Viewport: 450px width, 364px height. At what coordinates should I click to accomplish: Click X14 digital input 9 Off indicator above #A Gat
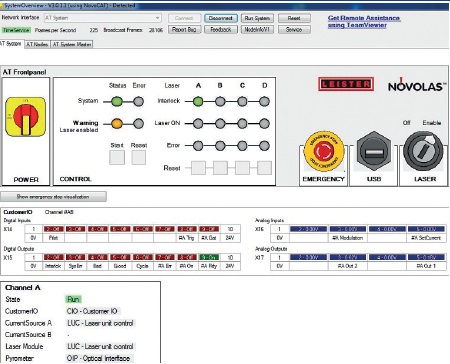209,229
